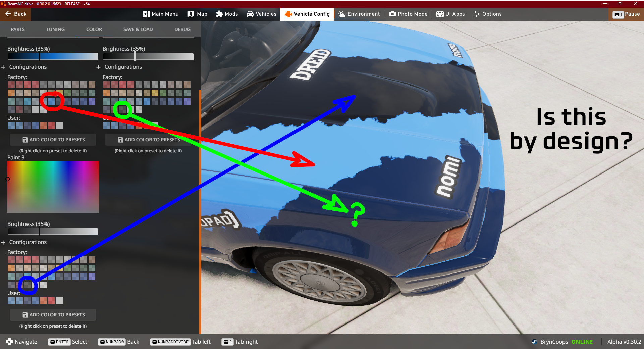Pick the violet Factory swatch in second paint column
The width and height of the screenshot is (644, 349).
point(187,101)
